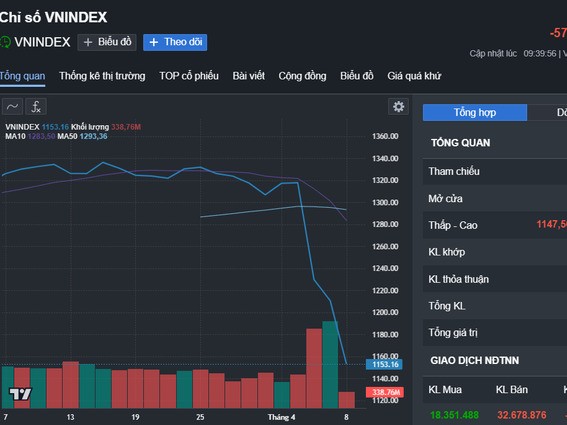567x425 pixels.
Task: Click the KL Mua column header
Action: click(445, 390)
